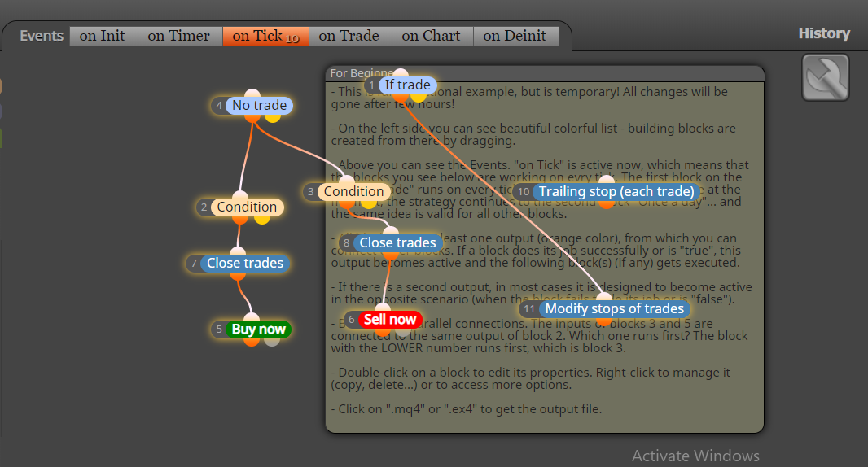Click the input connector atop Trailing stop block

point(607,180)
